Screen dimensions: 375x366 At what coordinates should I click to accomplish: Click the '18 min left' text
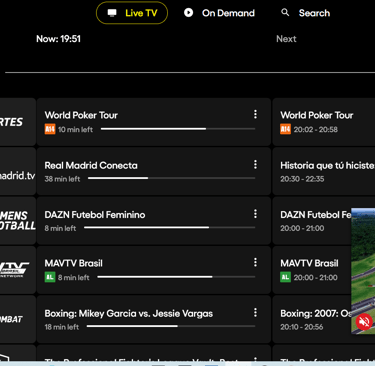(62, 327)
